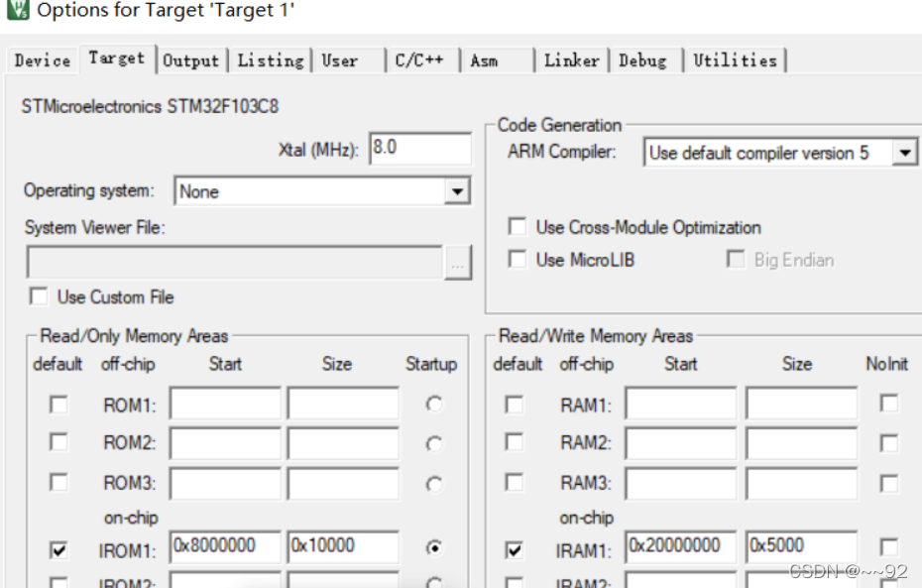This screenshot has width=922, height=588.
Task: Switch to the Debug tab
Action: point(645,59)
